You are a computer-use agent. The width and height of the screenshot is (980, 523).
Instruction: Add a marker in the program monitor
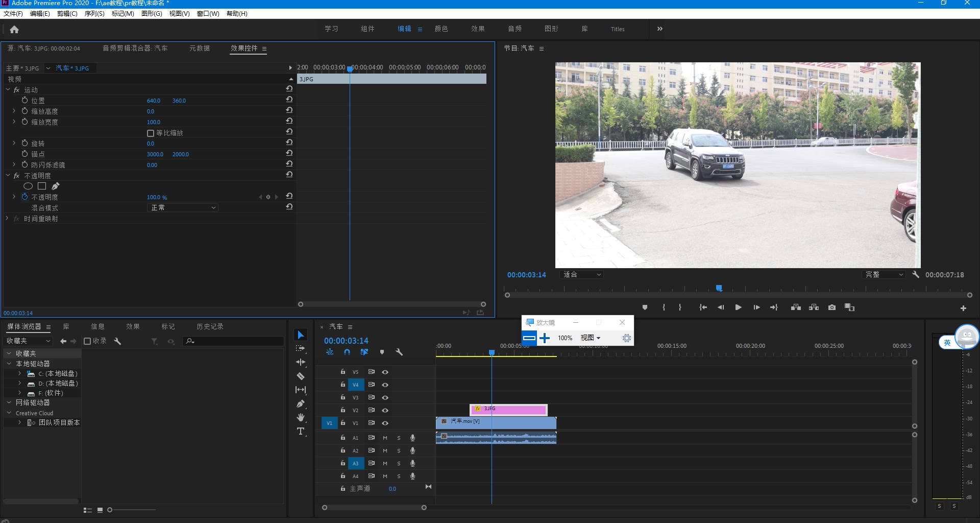tap(645, 307)
